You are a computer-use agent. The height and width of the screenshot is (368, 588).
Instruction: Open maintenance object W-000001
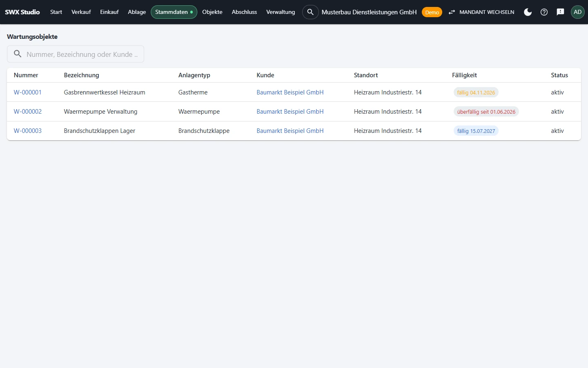point(28,92)
